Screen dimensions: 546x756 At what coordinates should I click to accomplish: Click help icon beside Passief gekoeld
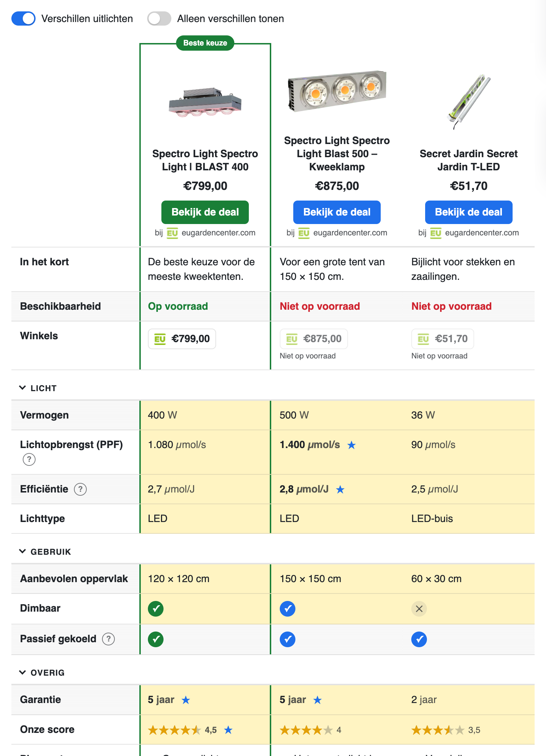pyautogui.click(x=108, y=639)
